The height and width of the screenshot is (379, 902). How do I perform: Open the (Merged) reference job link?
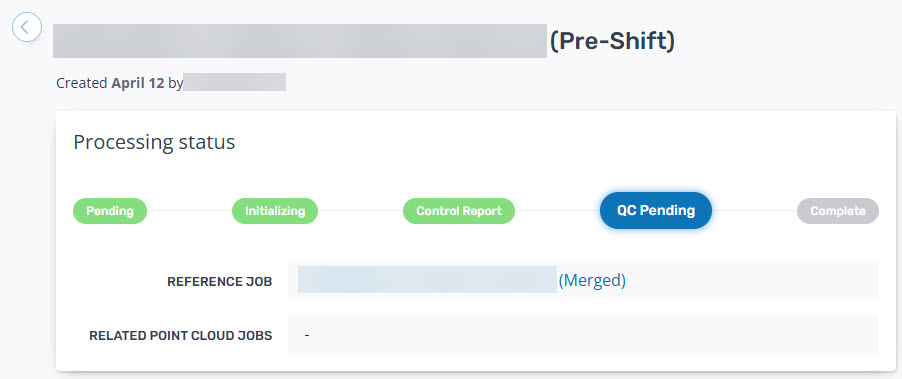592,280
